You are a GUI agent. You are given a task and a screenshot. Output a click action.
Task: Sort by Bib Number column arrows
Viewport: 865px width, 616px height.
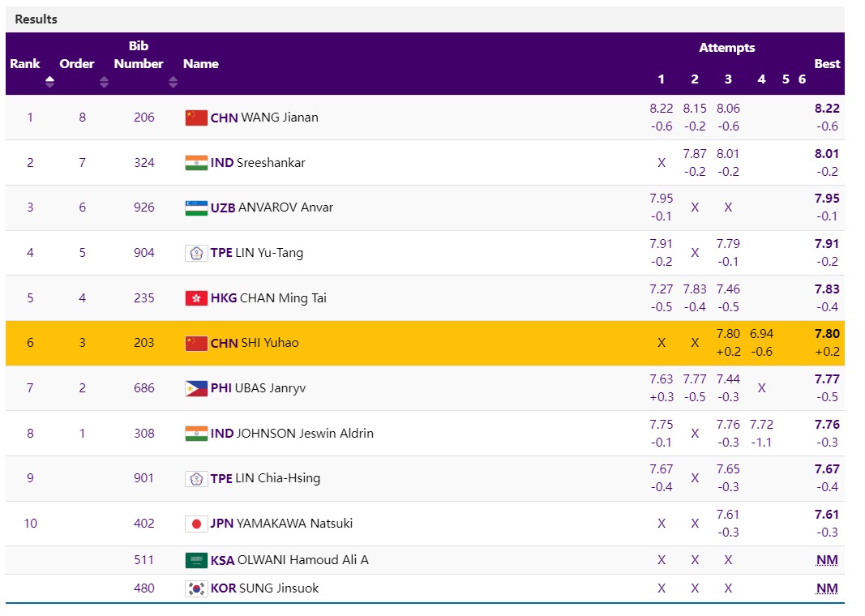[173, 82]
